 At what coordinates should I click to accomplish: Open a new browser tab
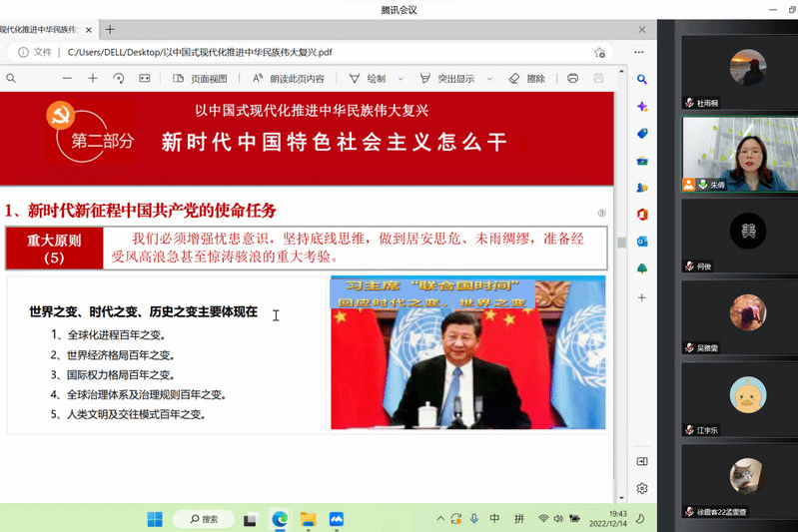(110, 29)
